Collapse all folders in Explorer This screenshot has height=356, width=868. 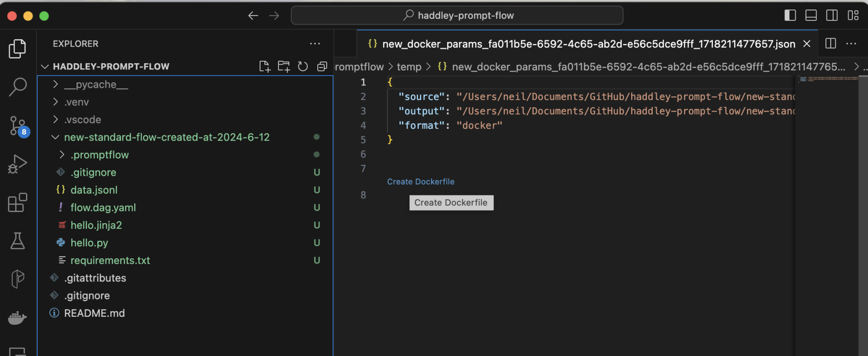click(322, 67)
